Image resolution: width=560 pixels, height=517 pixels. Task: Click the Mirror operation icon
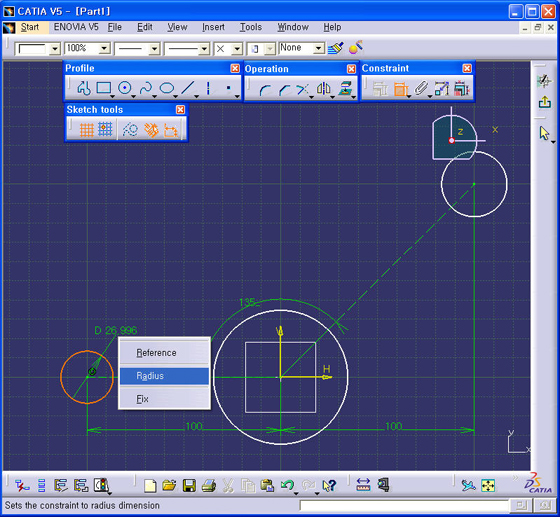click(x=324, y=89)
